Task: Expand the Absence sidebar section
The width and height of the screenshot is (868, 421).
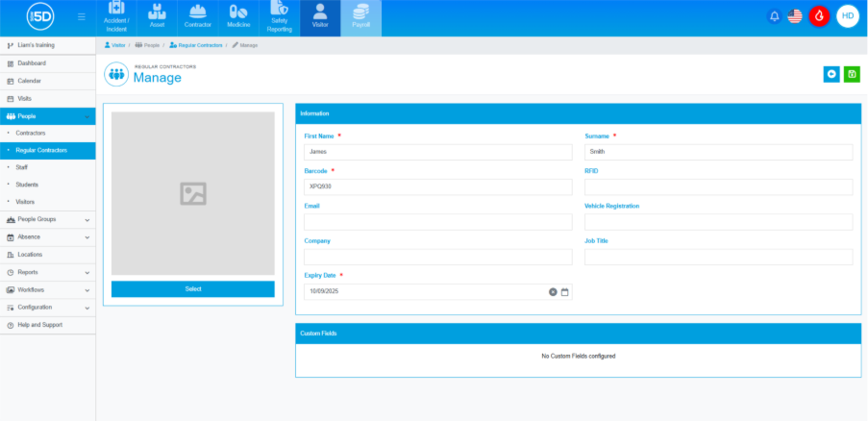Action: tap(47, 237)
